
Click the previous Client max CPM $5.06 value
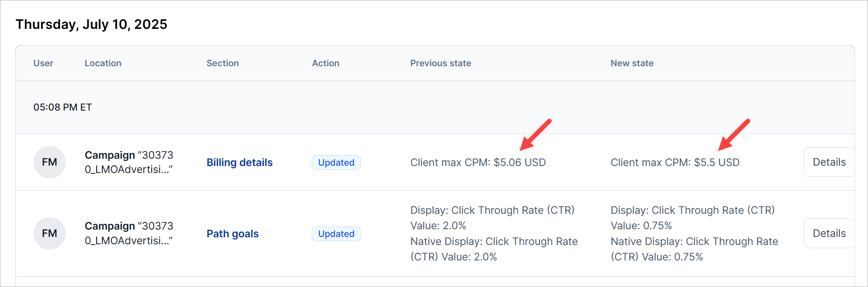[478, 163]
